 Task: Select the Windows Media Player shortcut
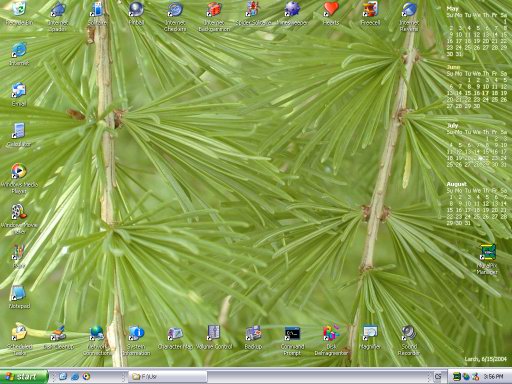coord(19,179)
